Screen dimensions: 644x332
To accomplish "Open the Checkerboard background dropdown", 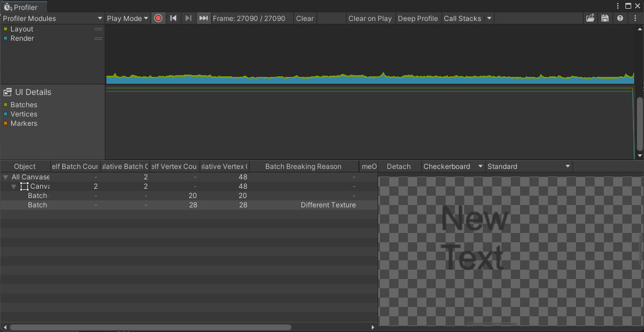I will point(453,167).
